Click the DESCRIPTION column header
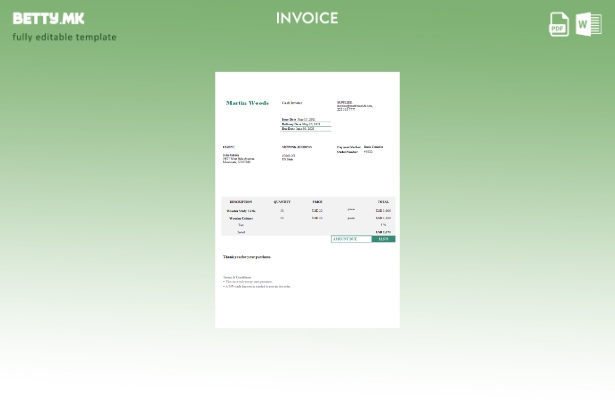The image size is (615, 400). pos(240,202)
